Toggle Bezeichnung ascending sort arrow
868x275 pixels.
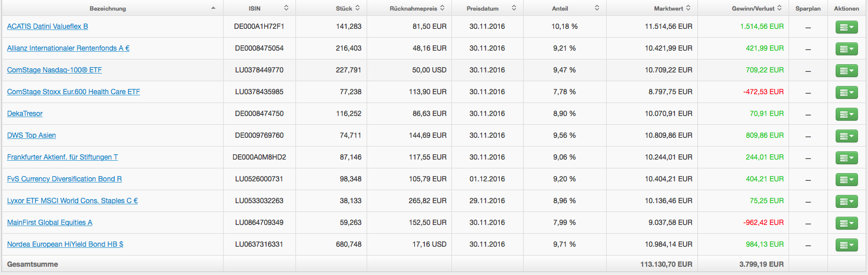(x=213, y=8)
